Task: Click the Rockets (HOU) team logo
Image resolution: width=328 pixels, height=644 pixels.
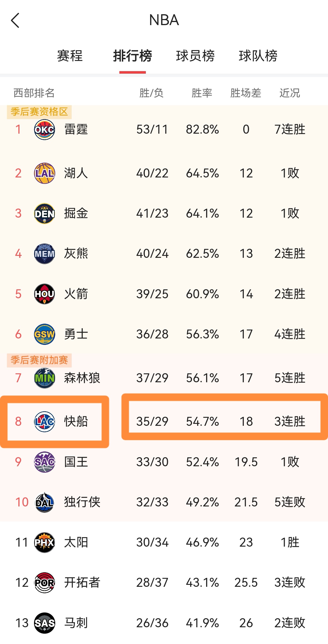Action: pyautogui.click(x=45, y=294)
